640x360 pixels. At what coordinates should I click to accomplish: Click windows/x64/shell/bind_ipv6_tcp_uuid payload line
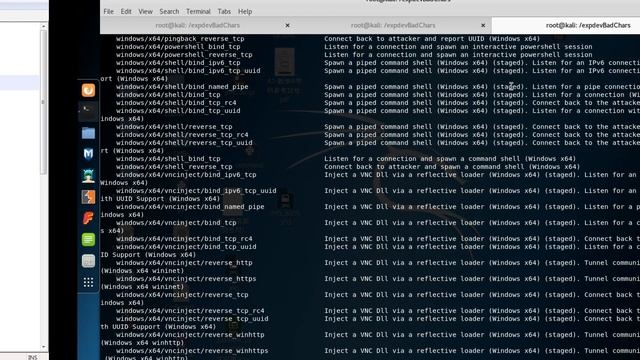coord(188,71)
